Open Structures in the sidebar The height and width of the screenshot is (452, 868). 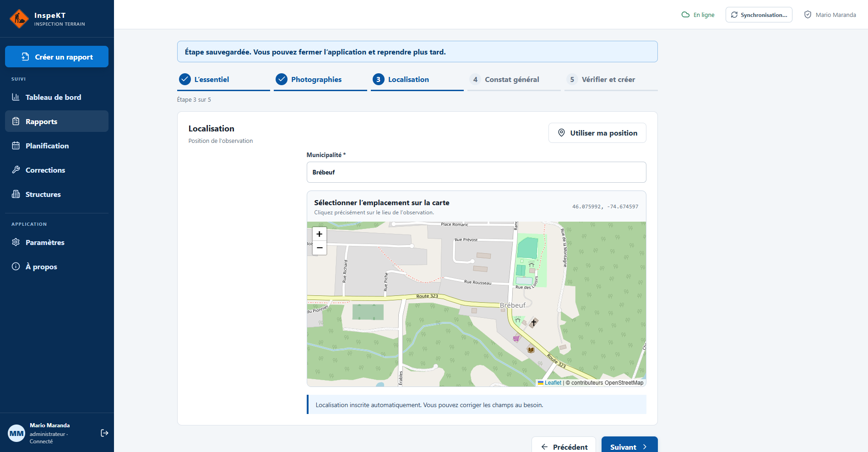[57, 194]
